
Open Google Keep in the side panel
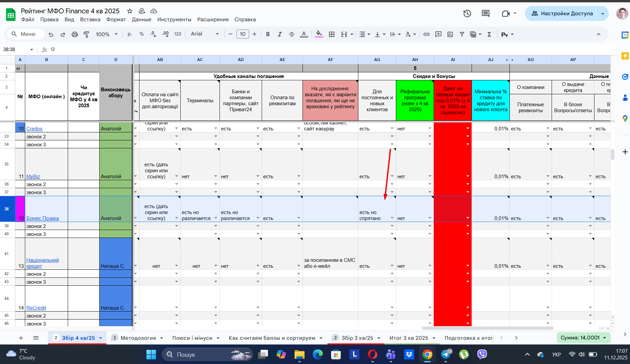pos(625,56)
